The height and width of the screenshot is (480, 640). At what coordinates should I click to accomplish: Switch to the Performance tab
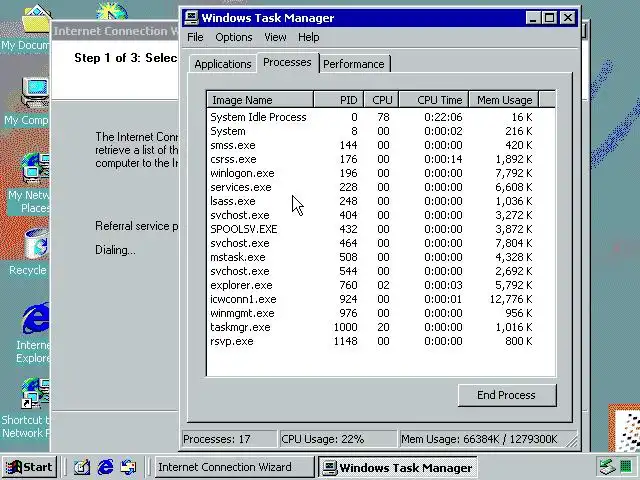[354, 64]
